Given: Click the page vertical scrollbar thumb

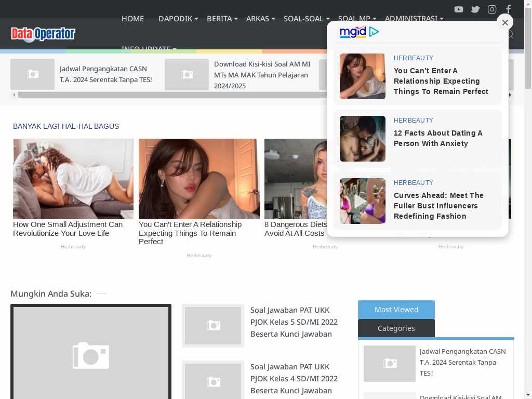Looking at the screenshot, I should point(528,47).
